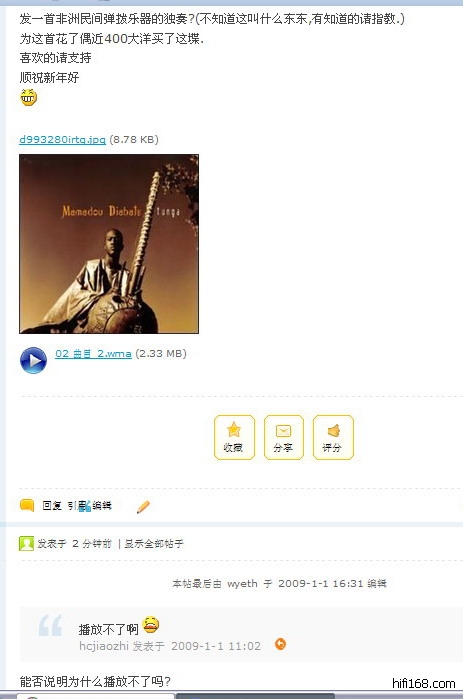
Task: Click the green user avatar icon
Action: coord(27,543)
